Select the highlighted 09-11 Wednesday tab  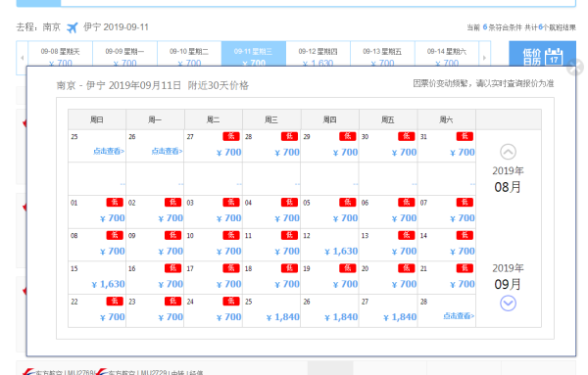click(x=254, y=54)
